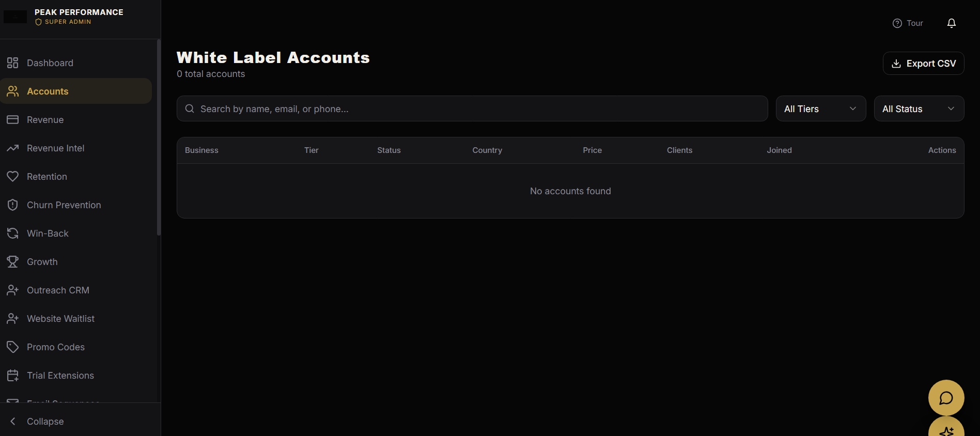The image size is (980, 436).
Task: Click the Website Waitlist user-plus icon
Action: click(13, 319)
